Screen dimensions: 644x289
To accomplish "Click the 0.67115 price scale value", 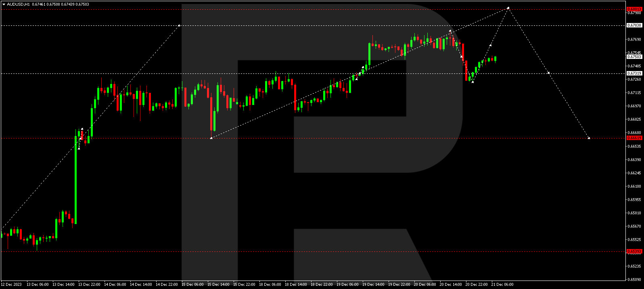I will tap(634, 93).
